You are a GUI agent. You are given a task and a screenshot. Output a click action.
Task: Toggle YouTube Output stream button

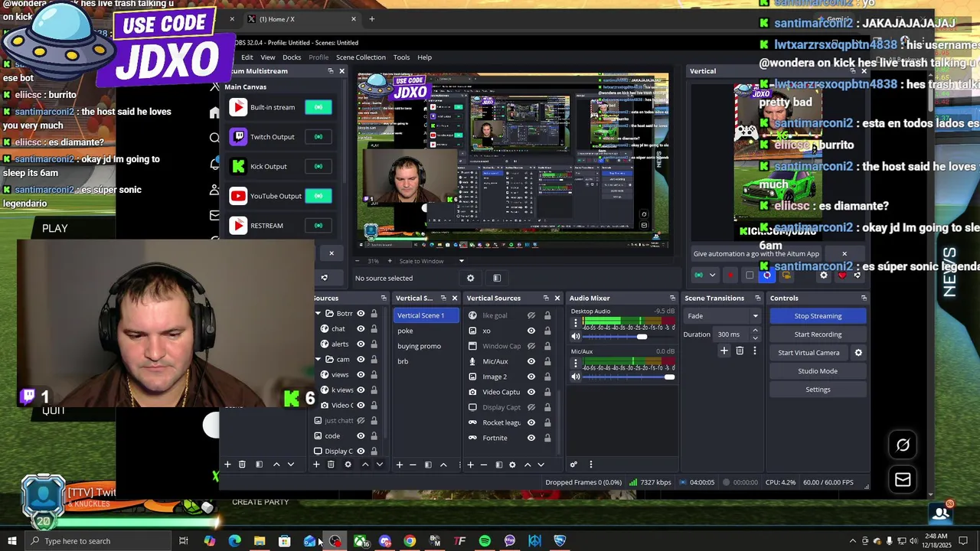point(318,196)
